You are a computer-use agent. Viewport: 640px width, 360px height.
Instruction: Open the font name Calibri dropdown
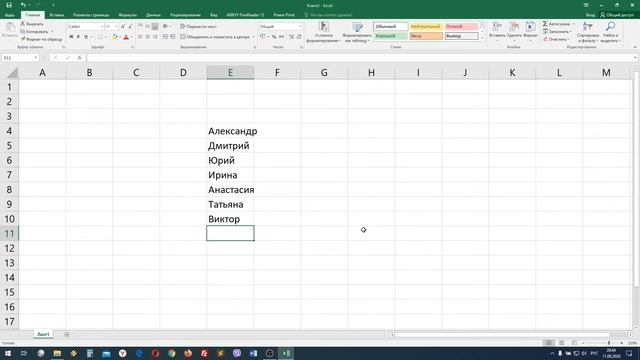tap(102, 27)
